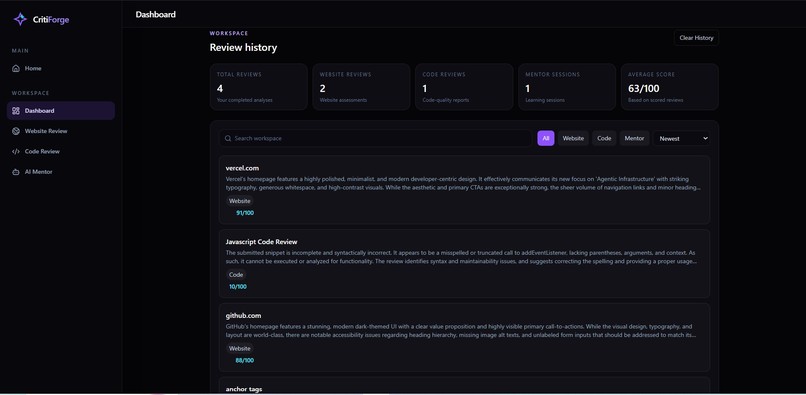The width and height of the screenshot is (806, 395).
Task: Click the CritiForge brand name
Action: pyautogui.click(x=51, y=20)
